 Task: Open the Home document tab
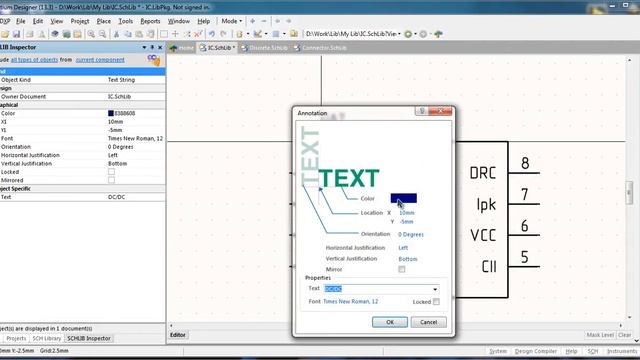pos(182,48)
